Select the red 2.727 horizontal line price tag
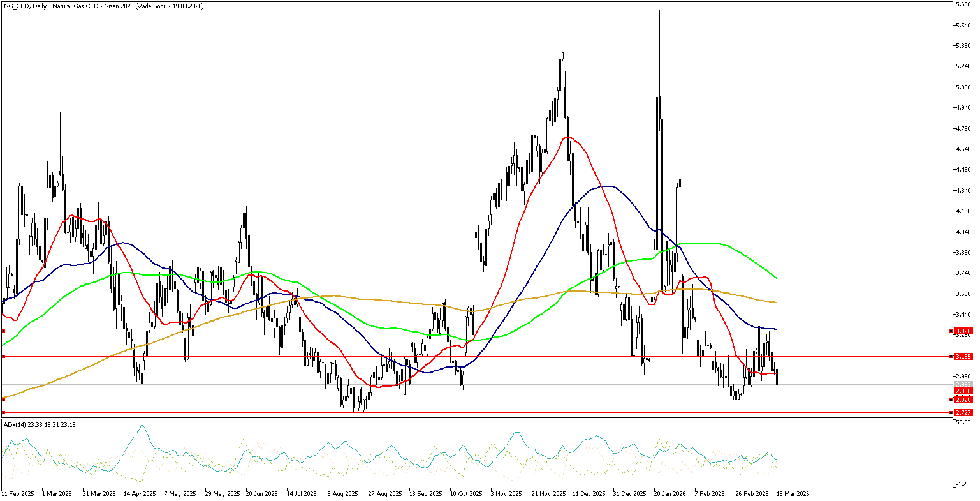 click(962, 412)
